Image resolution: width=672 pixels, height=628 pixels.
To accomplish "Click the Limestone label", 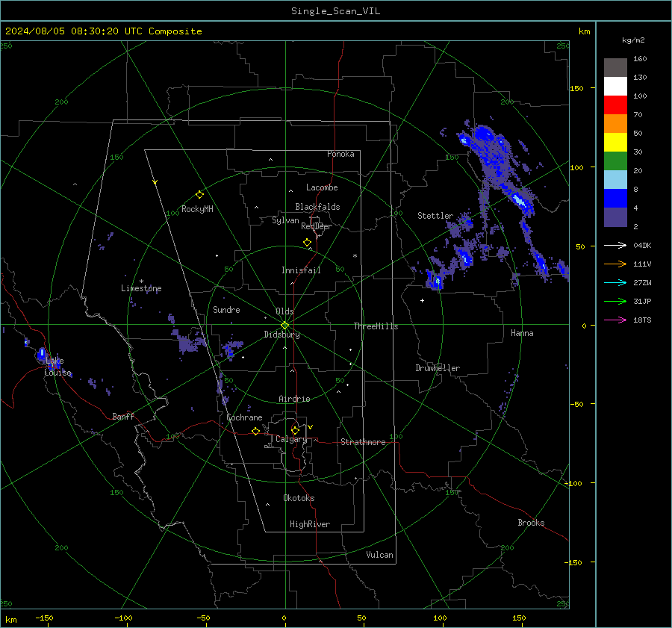I will (x=141, y=288).
